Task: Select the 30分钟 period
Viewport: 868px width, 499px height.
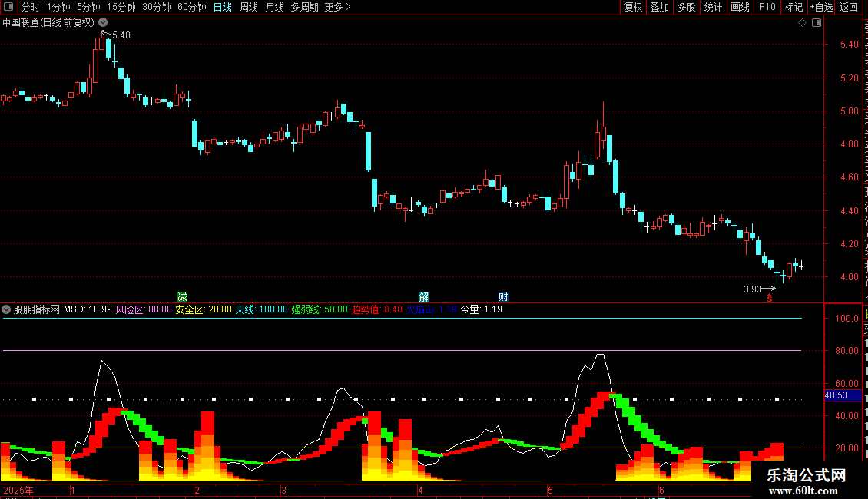Action: [156, 7]
